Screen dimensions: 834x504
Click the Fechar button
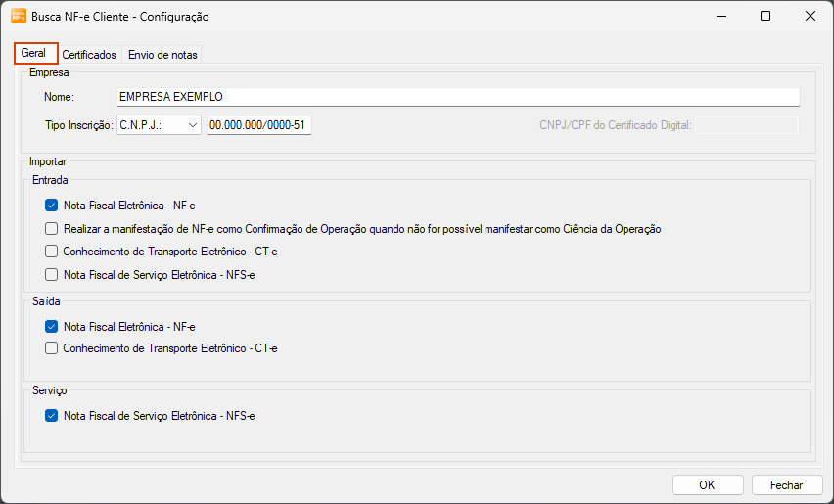(x=786, y=484)
